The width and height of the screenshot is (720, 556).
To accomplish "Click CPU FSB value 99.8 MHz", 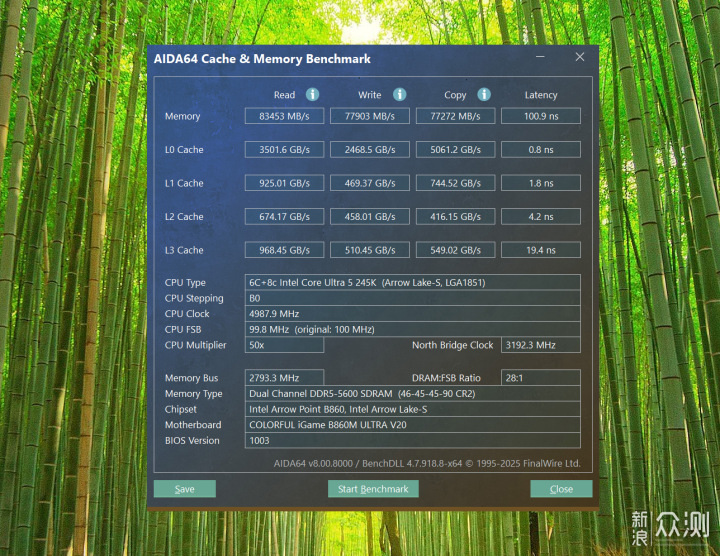I will click(x=412, y=329).
